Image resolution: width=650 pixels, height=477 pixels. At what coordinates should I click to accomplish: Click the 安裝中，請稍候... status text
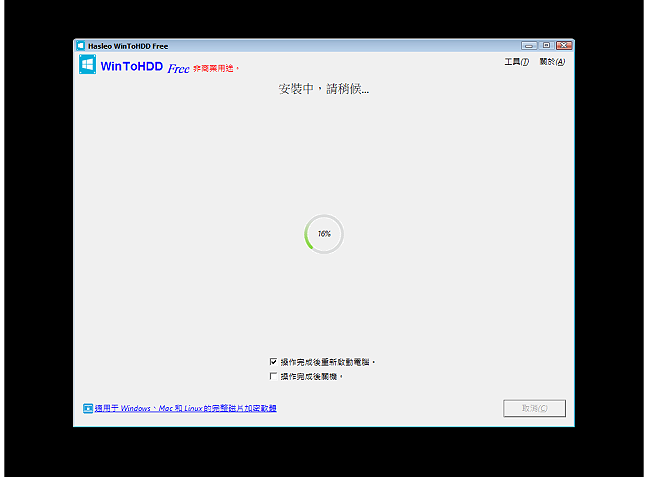[323, 89]
